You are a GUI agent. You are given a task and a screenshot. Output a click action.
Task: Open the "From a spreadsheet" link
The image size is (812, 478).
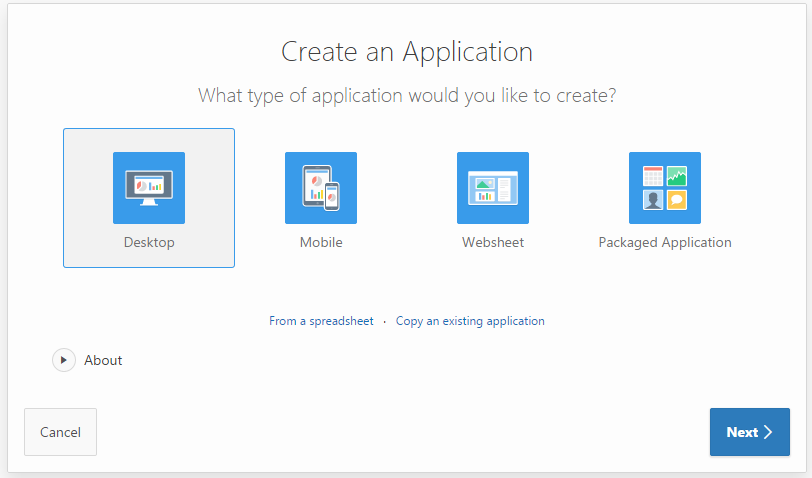click(321, 321)
